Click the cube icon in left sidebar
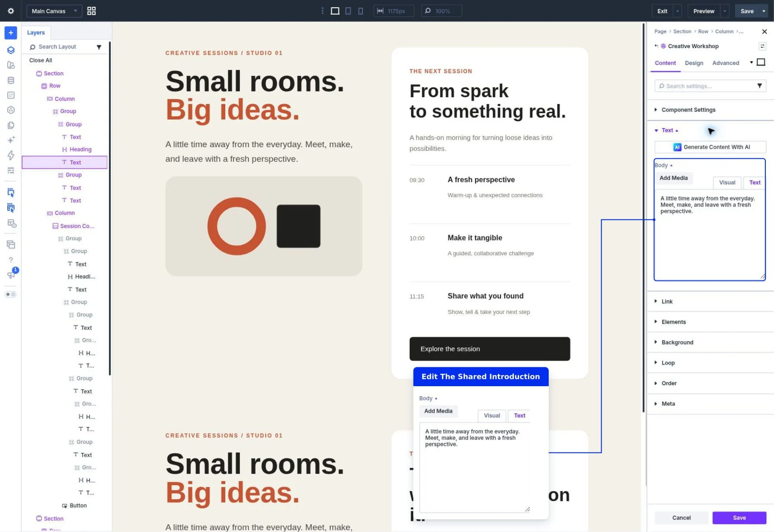The width and height of the screenshot is (774, 532). (x=11, y=110)
